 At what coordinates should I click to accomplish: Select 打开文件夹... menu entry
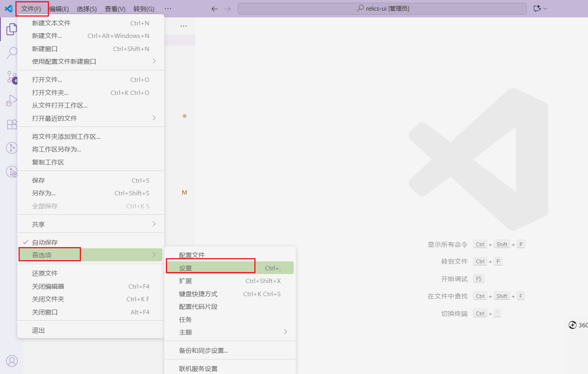point(91,93)
